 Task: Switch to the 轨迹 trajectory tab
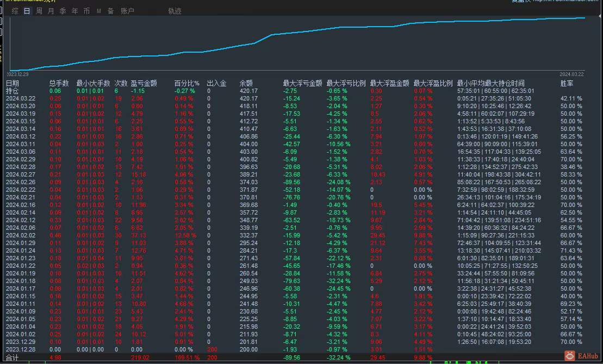coord(175,11)
